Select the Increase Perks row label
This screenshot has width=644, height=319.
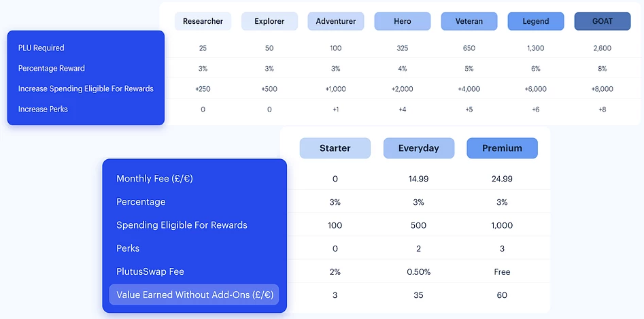[43, 110]
